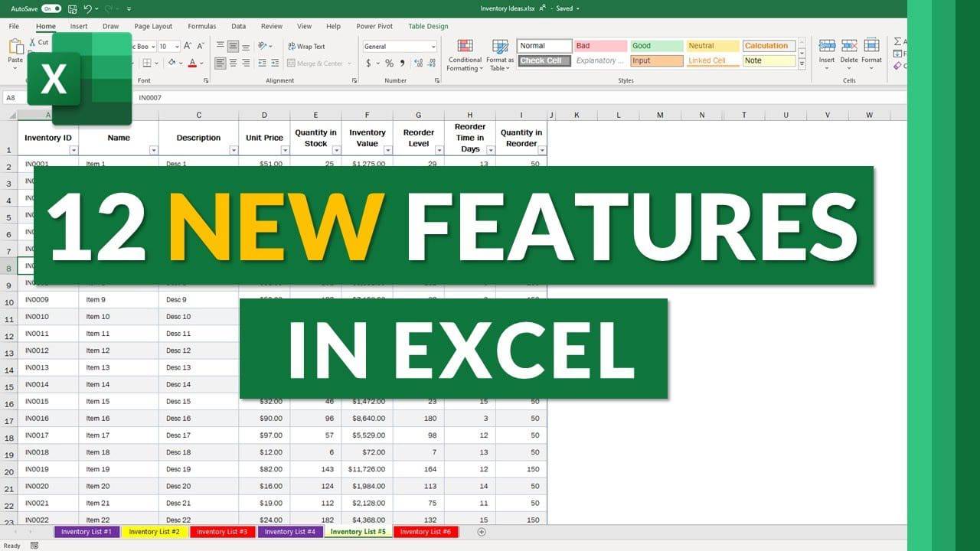
Task: Click the Delete Cells icon
Action: tap(849, 47)
